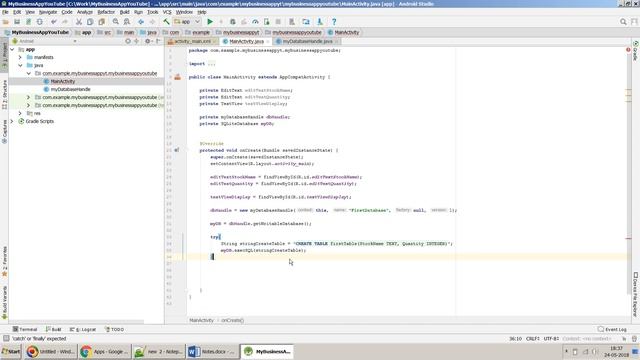Open the Terminal tool window

click(25, 329)
